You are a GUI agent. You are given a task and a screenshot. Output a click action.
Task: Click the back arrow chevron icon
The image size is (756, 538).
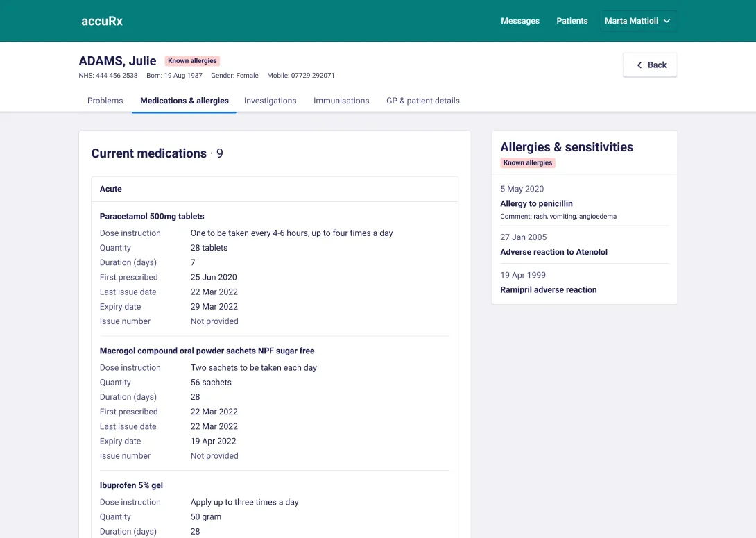[x=639, y=65]
